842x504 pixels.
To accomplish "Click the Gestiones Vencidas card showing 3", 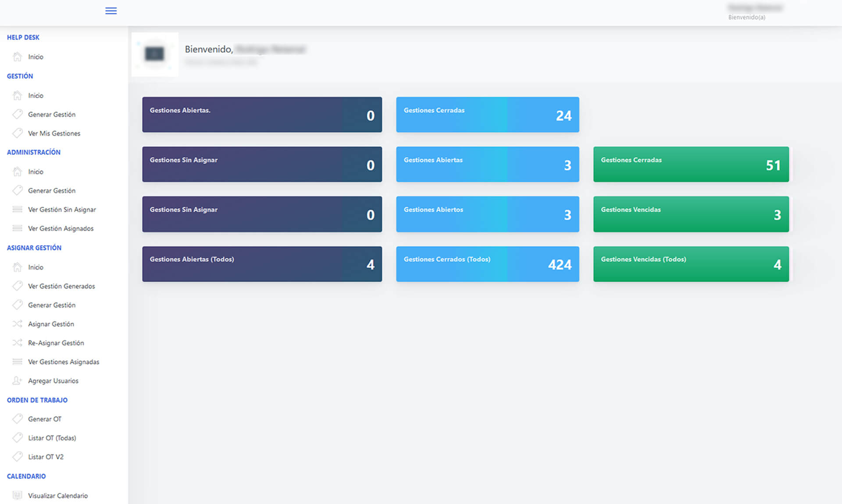I will tap(691, 214).
